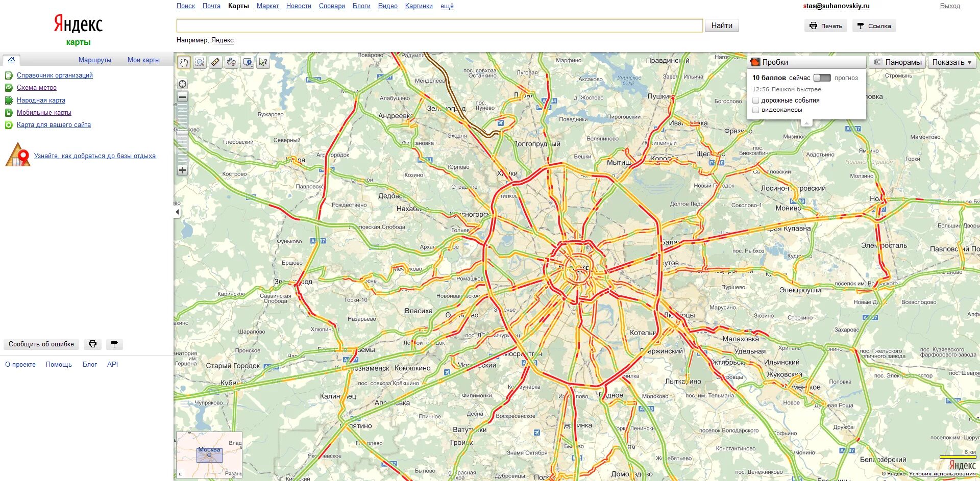Enable the видеокамеры checkbox
The height and width of the screenshot is (481, 980).
click(756, 110)
